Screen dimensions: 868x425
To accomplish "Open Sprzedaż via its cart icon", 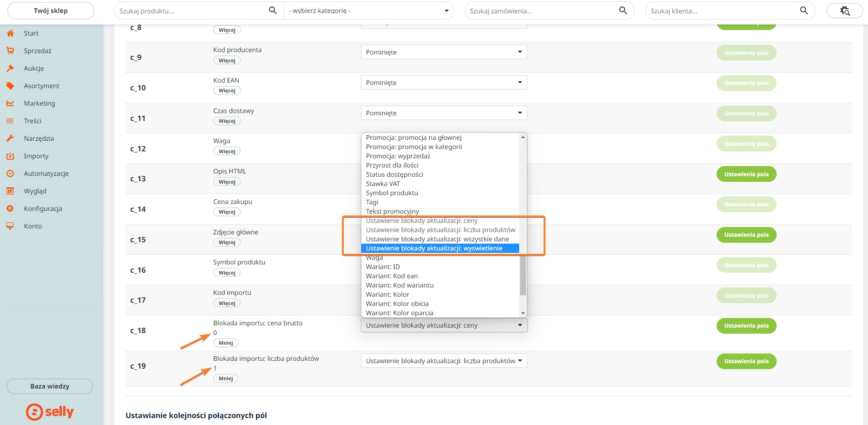I will tap(10, 51).
